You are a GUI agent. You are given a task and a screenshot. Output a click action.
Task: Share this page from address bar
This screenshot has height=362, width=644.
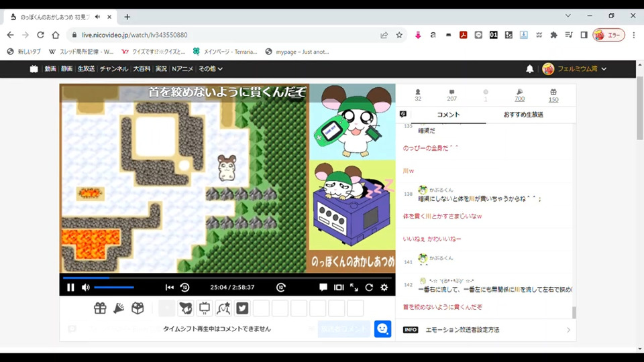(x=384, y=36)
